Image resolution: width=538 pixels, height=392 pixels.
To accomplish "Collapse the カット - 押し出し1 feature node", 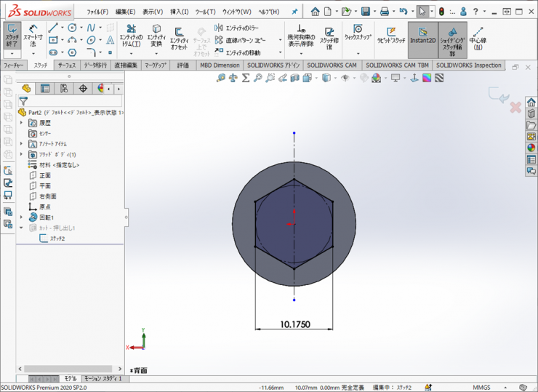I will [x=22, y=228].
